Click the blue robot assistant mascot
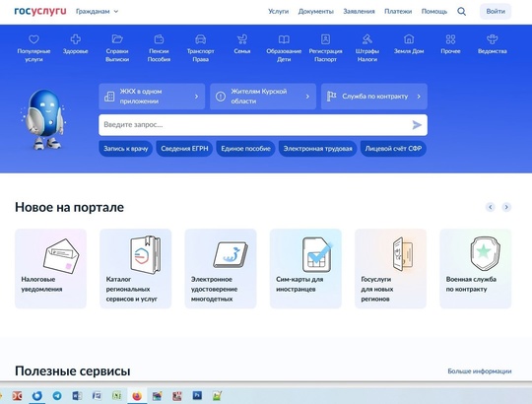 (x=44, y=118)
